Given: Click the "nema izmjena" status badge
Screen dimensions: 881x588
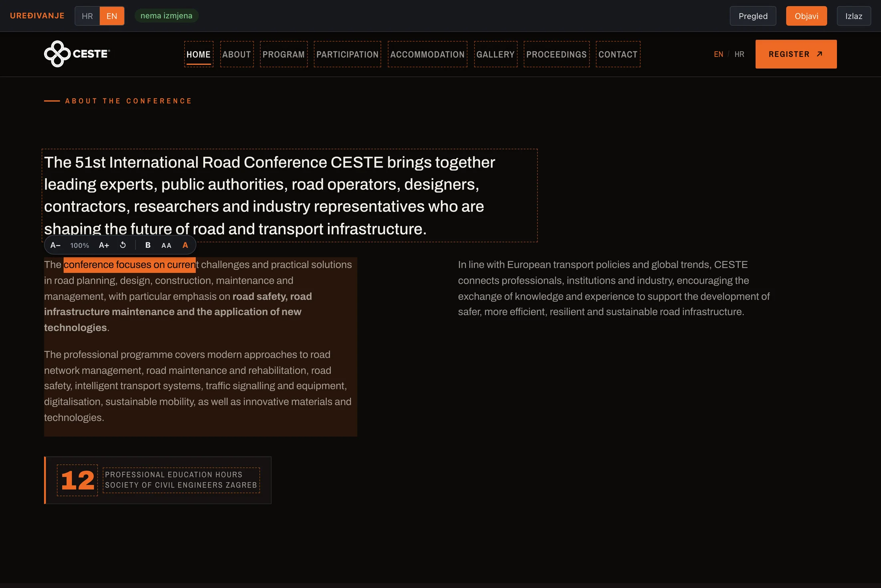Looking at the screenshot, I should click(166, 16).
